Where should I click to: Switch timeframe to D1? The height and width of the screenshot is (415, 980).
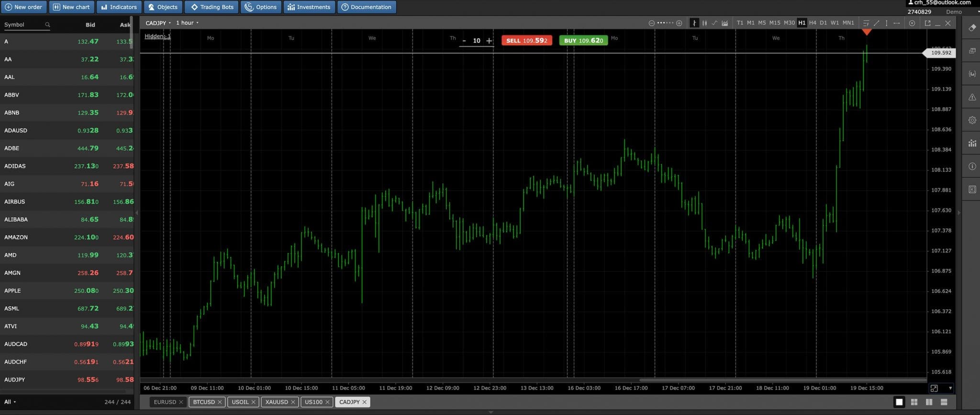(x=823, y=23)
